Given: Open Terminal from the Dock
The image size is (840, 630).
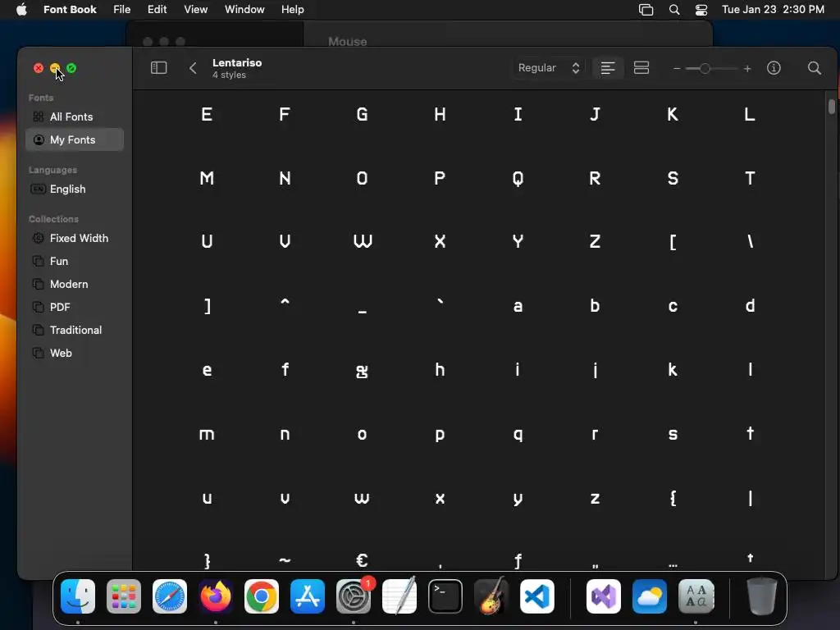Looking at the screenshot, I should pyautogui.click(x=445, y=596).
